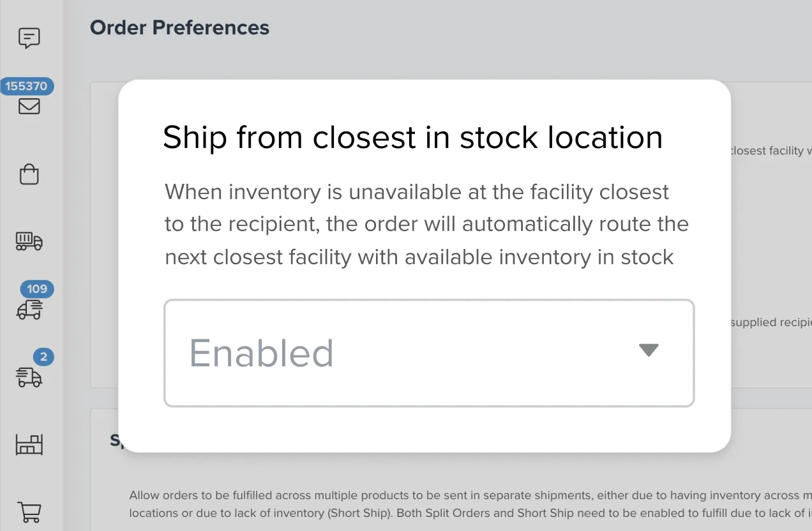Click the shopping cart icon in sidebar
Viewport: 812px width, 531px height.
tap(28, 512)
